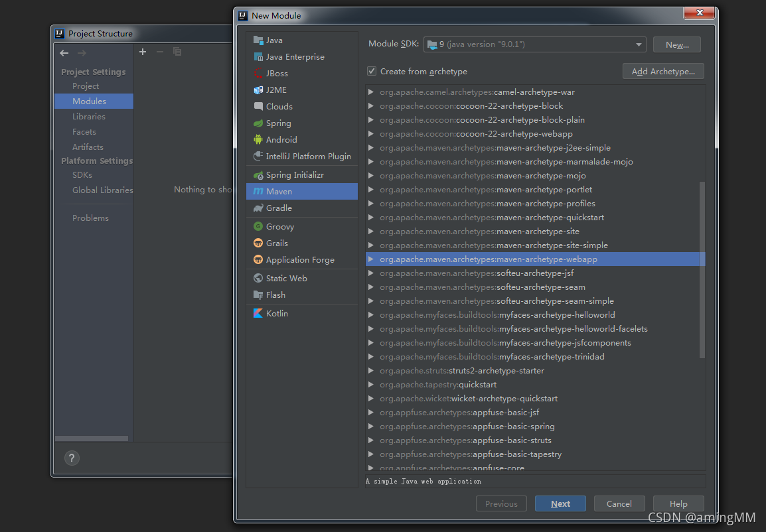Select Project in Project Settings
This screenshot has width=766, height=532.
[x=94, y=86]
